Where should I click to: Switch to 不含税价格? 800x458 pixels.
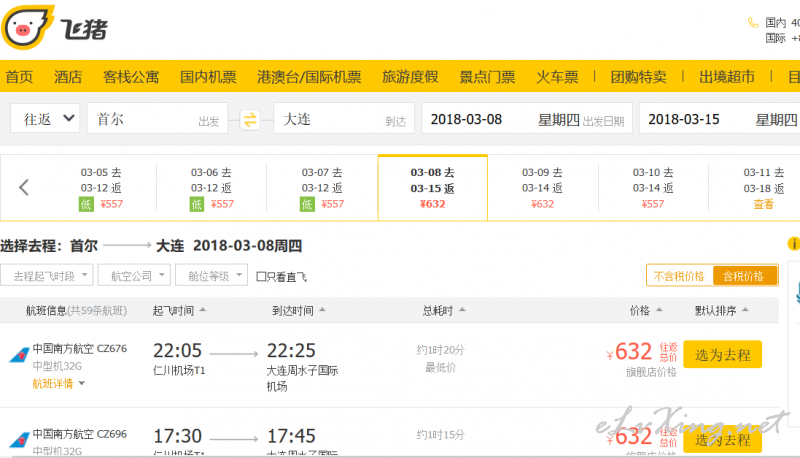[679, 276]
